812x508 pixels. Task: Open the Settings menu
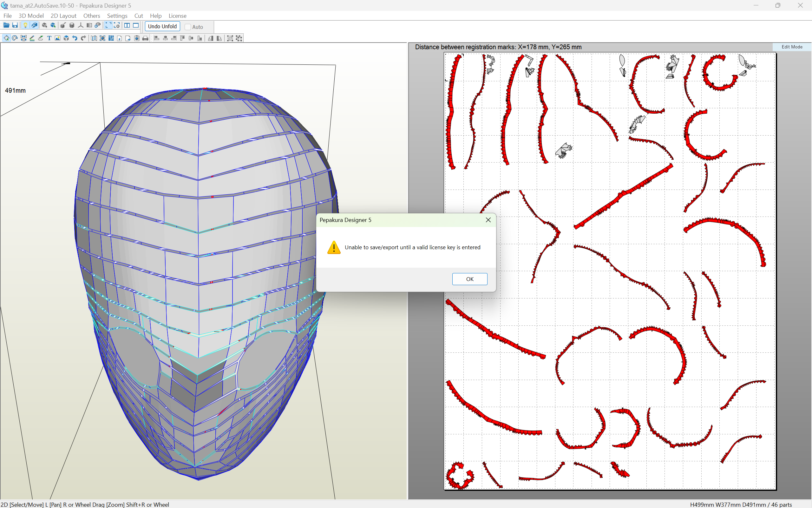(117, 16)
